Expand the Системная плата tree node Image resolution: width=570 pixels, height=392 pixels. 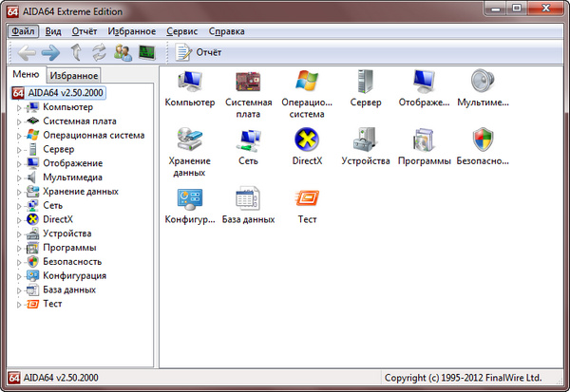coord(19,121)
